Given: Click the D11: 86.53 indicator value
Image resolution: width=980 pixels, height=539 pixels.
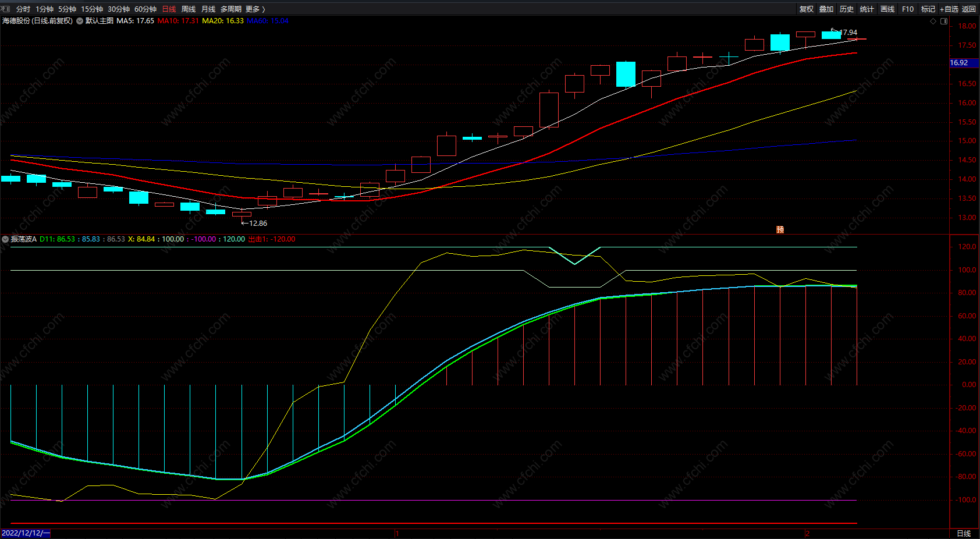Looking at the screenshot, I should [58, 239].
